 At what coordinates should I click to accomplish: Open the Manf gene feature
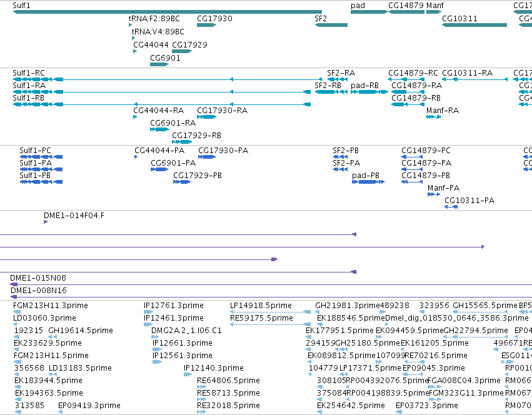[434, 12]
